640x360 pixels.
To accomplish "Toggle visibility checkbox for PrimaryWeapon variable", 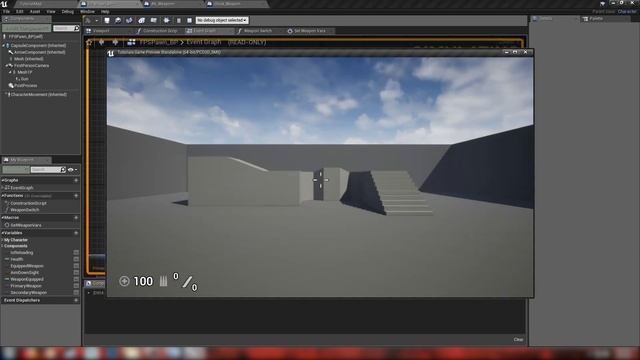I will tap(76, 286).
